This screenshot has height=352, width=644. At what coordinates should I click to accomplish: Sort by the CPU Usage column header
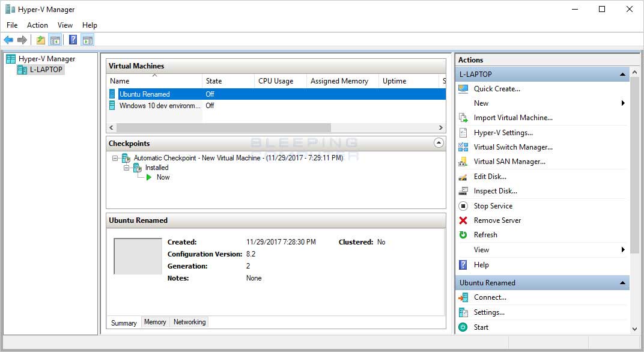tap(281, 81)
